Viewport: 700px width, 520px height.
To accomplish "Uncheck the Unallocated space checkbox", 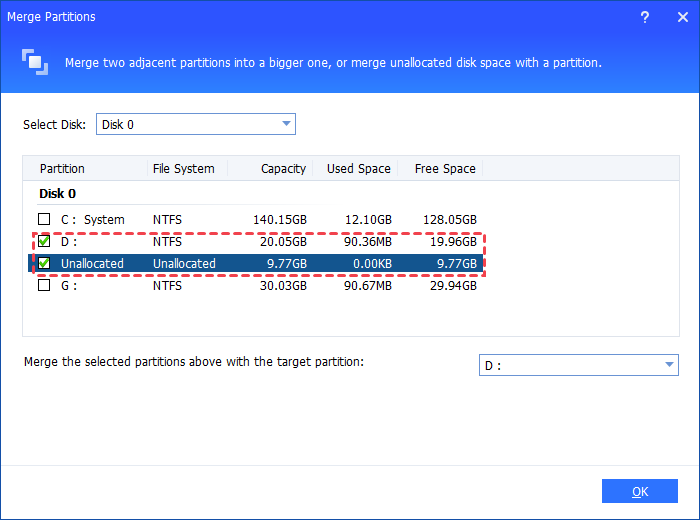I will (x=44, y=263).
